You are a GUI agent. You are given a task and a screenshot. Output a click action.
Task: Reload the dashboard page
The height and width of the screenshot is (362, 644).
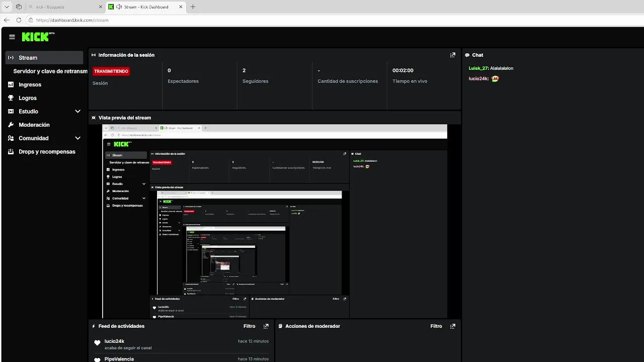[19, 20]
